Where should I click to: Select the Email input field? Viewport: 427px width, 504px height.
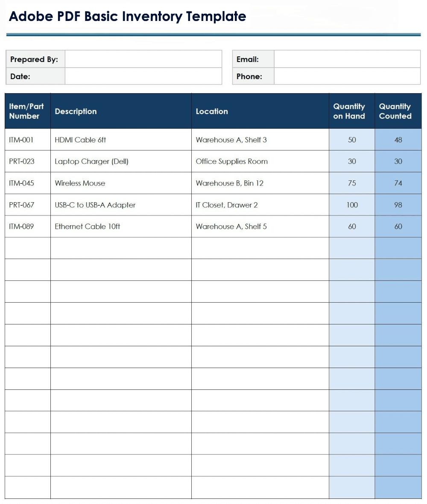347,59
